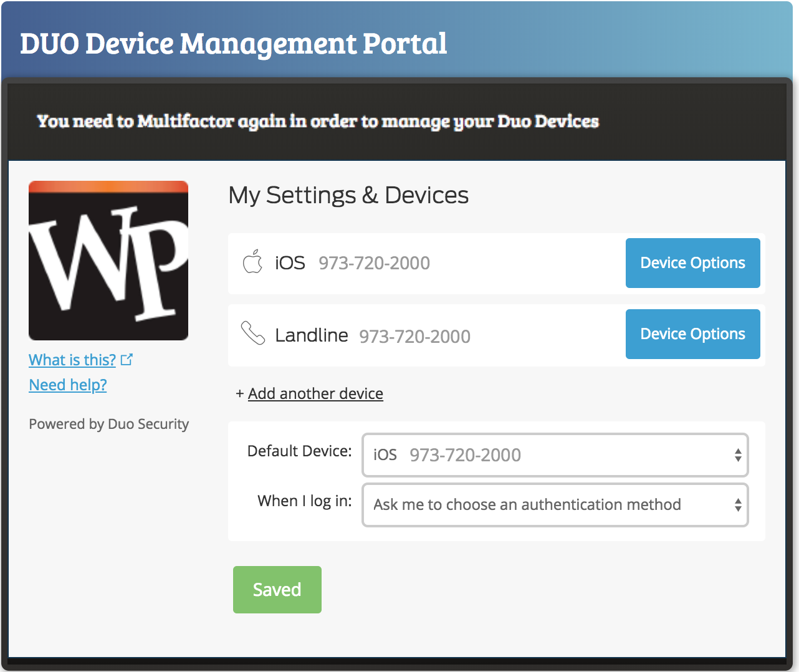799x672 pixels.
Task: Click the up-down arrows on Default Device selector
Action: [738, 455]
